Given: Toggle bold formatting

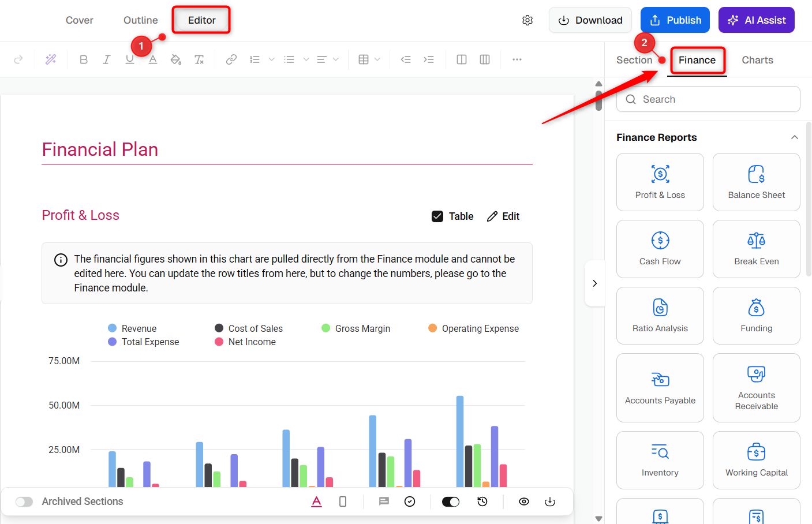Looking at the screenshot, I should [84, 59].
